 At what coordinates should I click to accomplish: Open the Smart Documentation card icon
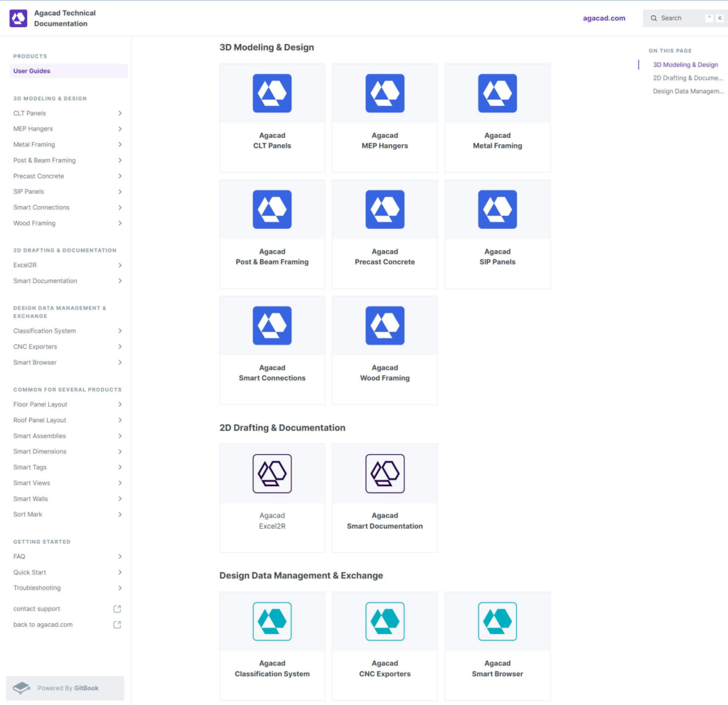(385, 473)
